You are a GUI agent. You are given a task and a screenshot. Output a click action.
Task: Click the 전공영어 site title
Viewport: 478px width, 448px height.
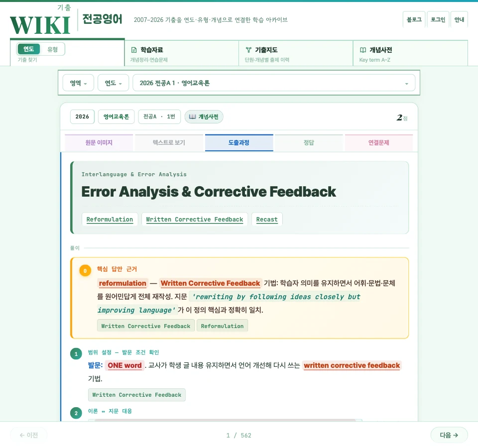click(x=103, y=19)
